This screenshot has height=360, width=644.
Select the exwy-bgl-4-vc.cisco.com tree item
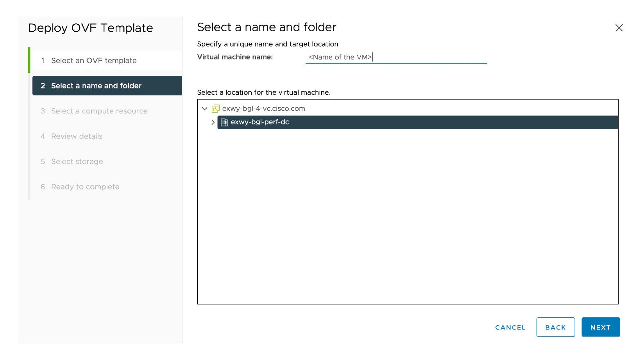coord(263,109)
